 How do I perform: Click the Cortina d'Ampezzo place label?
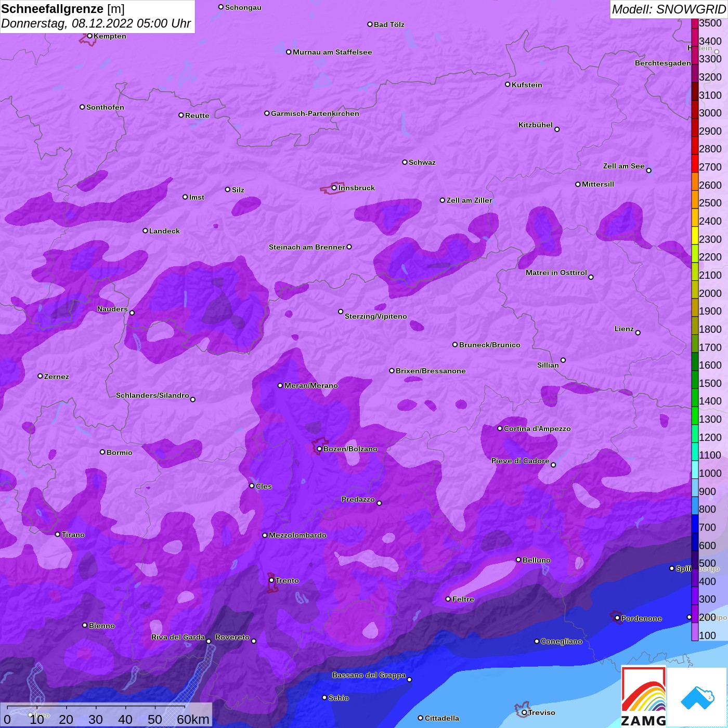point(537,428)
